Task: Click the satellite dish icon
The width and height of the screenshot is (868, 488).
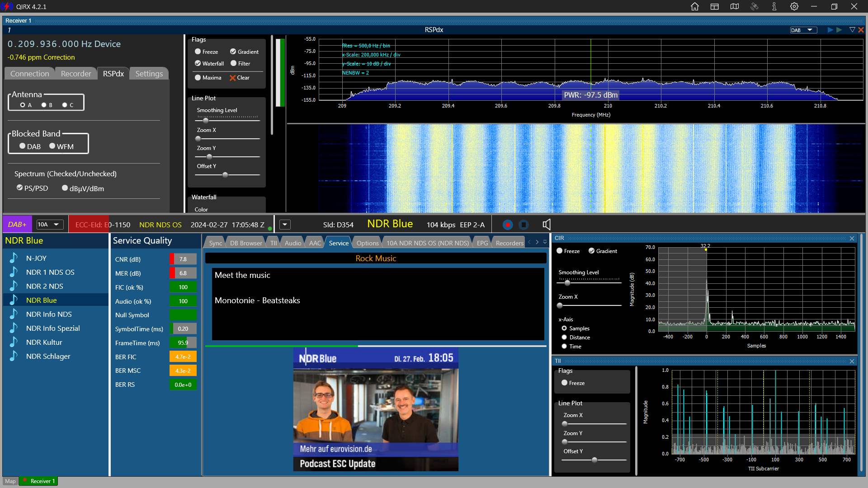Action: (755, 6)
